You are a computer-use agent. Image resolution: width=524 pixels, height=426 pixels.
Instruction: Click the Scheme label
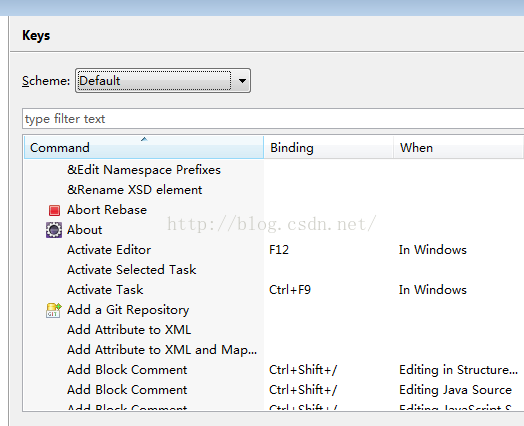pos(46,81)
